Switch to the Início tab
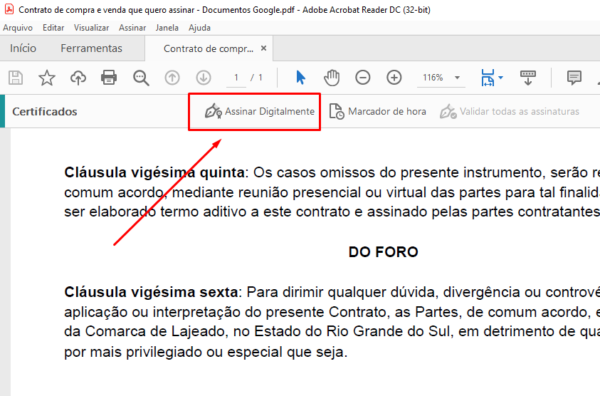Image resolution: width=600 pixels, height=396 pixels. (23, 48)
